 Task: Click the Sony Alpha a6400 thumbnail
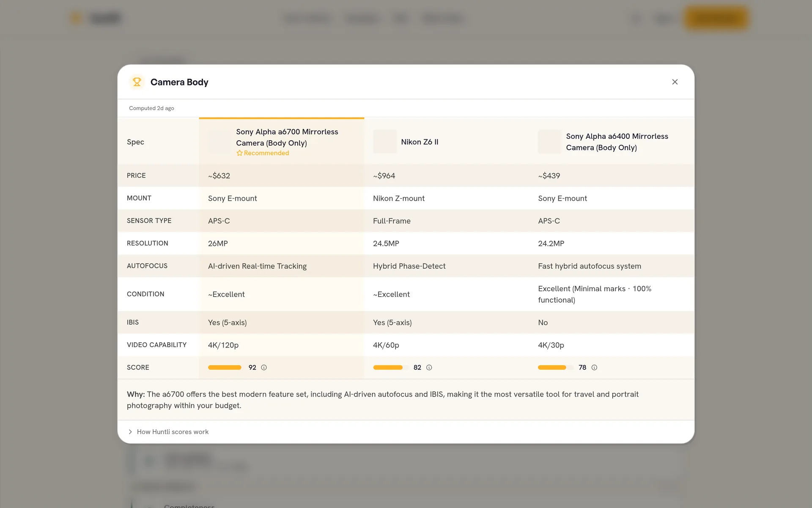[x=550, y=142]
